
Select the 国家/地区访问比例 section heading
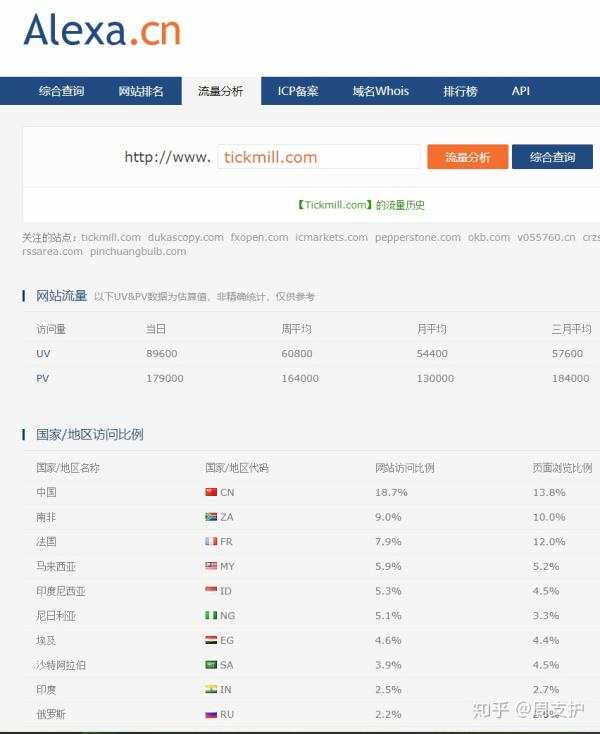pos(89,434)
